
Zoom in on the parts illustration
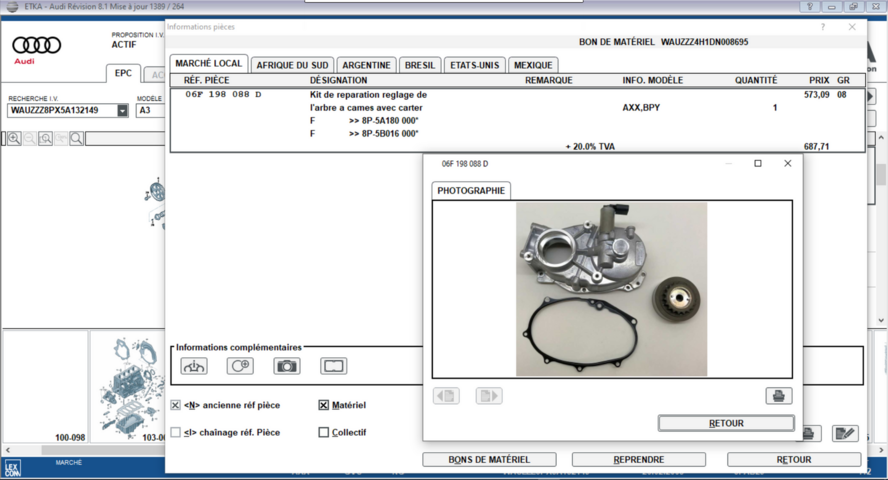point(14,139)
